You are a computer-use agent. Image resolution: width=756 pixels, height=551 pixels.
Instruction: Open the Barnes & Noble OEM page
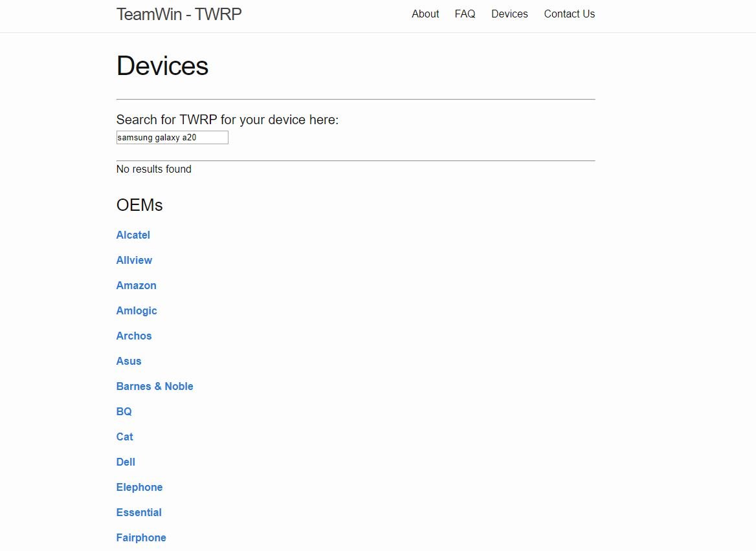point(155,386)
